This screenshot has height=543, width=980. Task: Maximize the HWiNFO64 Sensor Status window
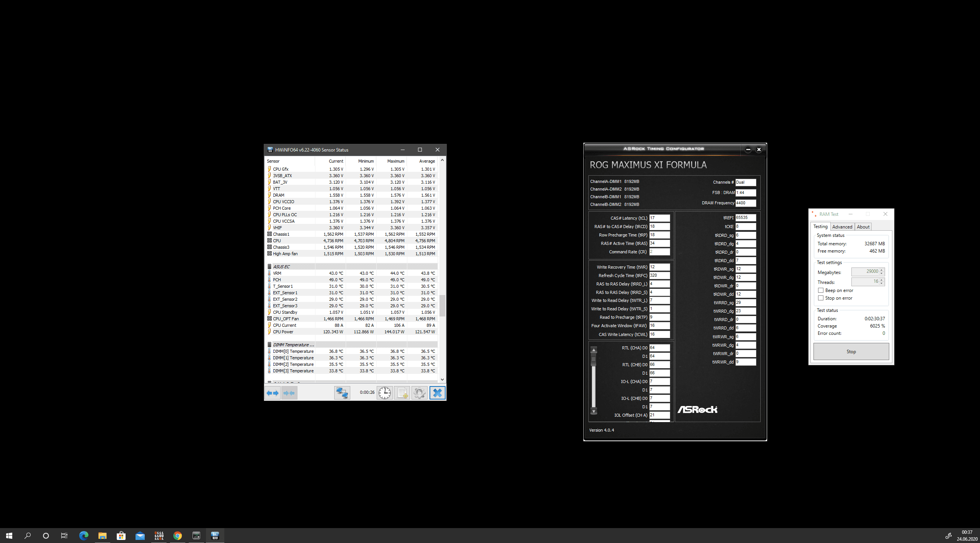click(x=420, y=150)
